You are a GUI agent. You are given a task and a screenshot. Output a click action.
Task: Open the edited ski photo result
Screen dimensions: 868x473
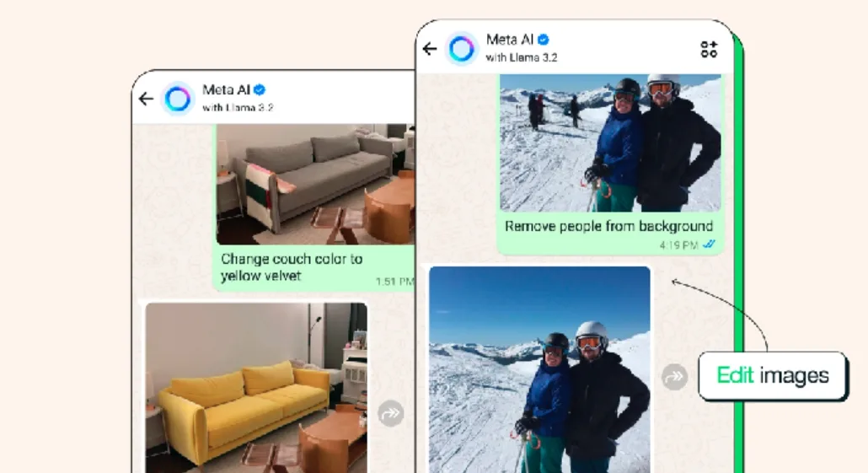pyautogui.click(x=539, y=369)
